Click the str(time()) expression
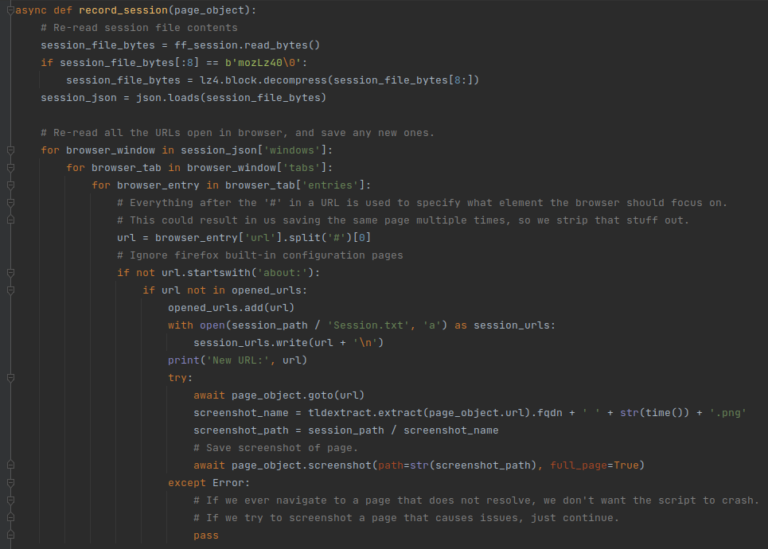 [654, 413]
